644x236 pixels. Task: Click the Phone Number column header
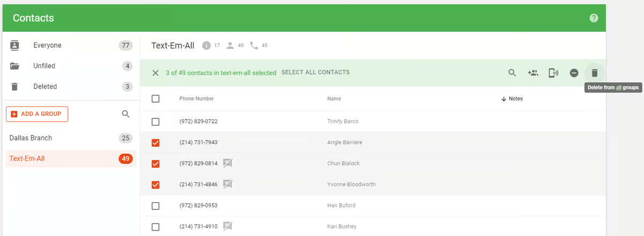tap(196, 99)
